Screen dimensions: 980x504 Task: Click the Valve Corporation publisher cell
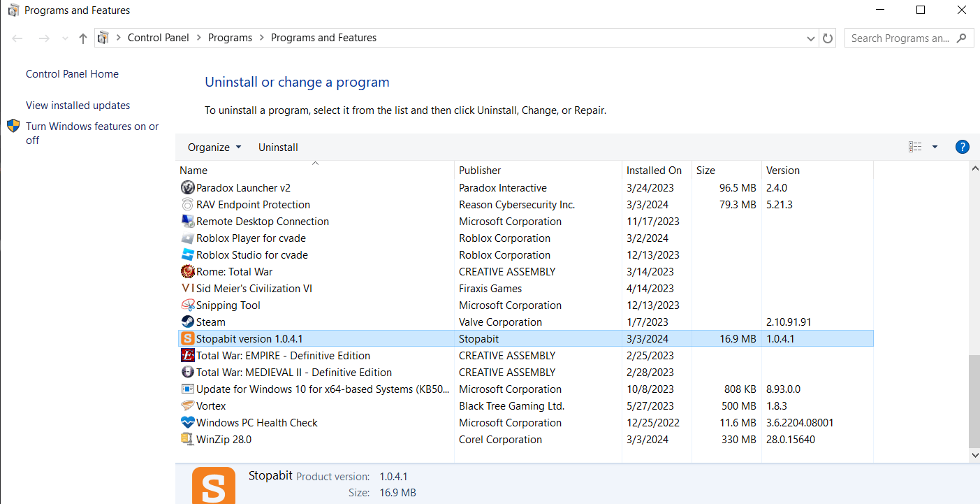[x=500, y=322]
